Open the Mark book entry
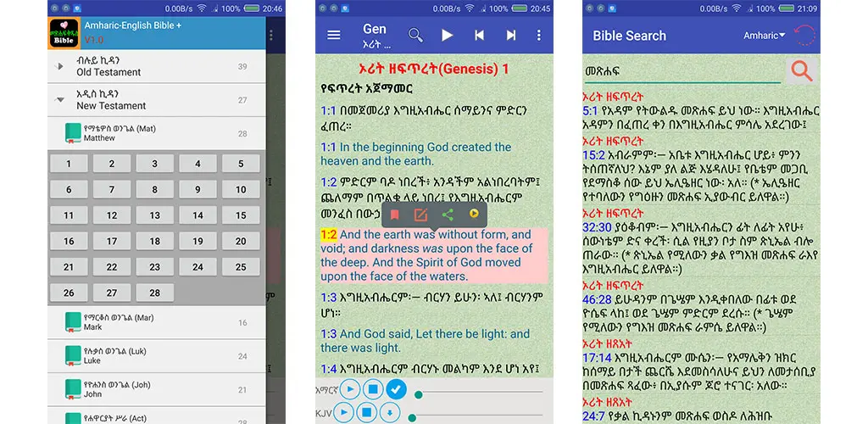 (157, 322)
